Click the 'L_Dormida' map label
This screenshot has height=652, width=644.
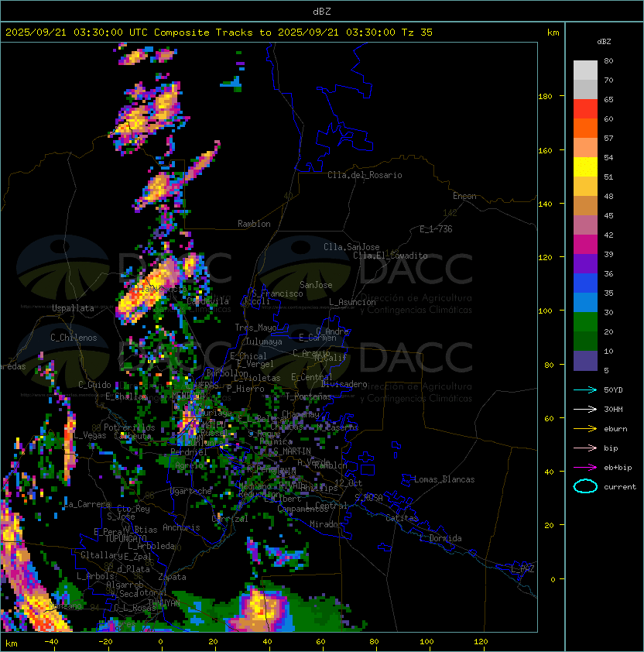point(440,538)
